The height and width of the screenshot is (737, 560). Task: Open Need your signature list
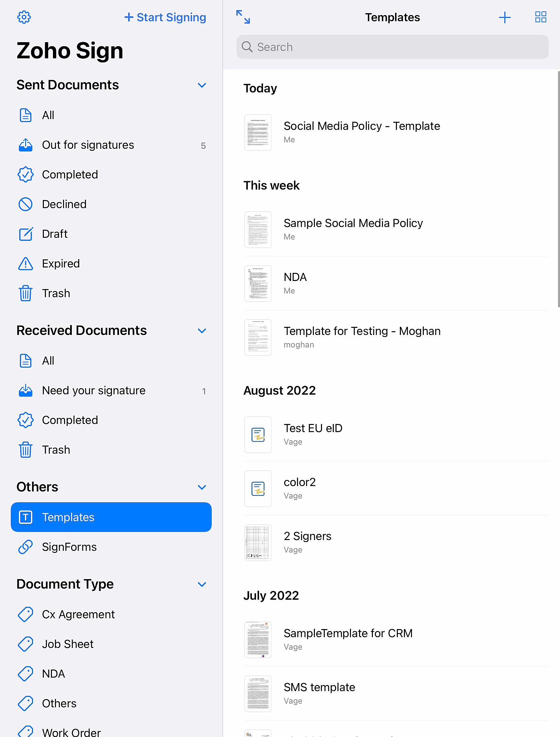[x=111, y=390]
